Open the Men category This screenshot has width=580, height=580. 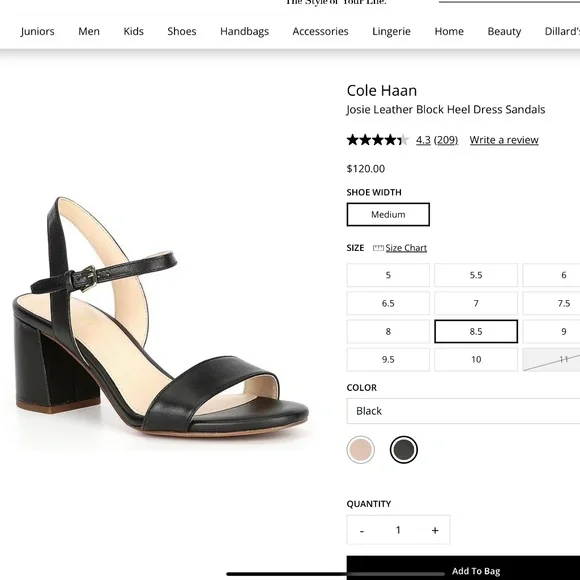tap(89, 31)
